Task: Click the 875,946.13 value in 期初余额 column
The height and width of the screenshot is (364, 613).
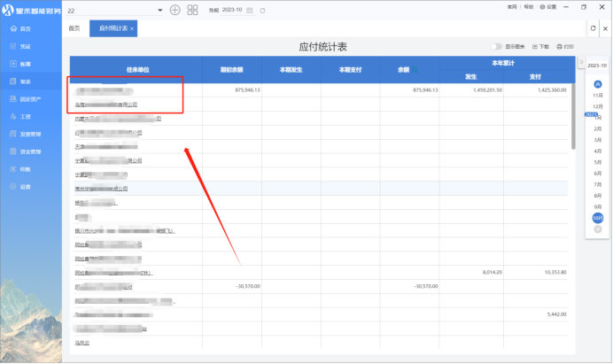Action: coord(247,90)
